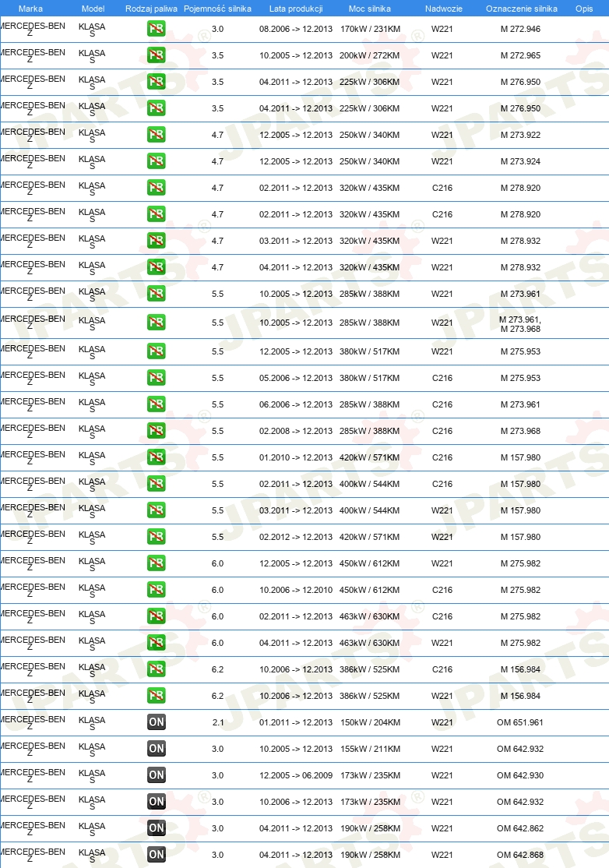Click the petrol icon in the 06.2006 C216 M 273.961 row
Viewport: 609px width, 868px height.
point(157,404)
